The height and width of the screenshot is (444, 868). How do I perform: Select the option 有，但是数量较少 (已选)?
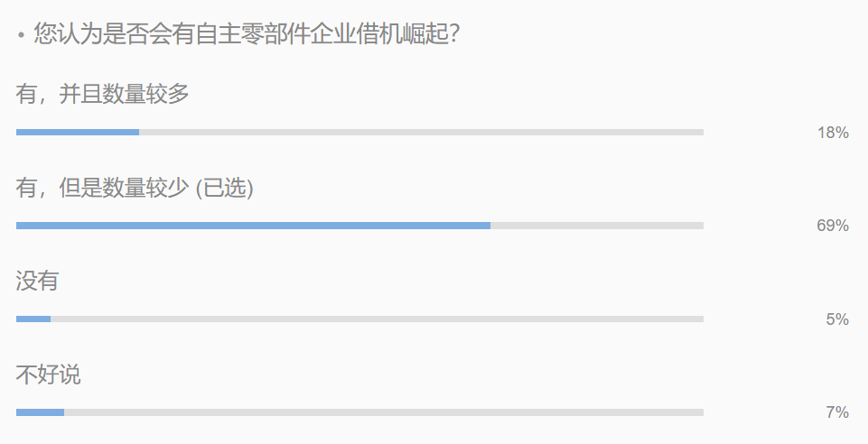point(135,188)
